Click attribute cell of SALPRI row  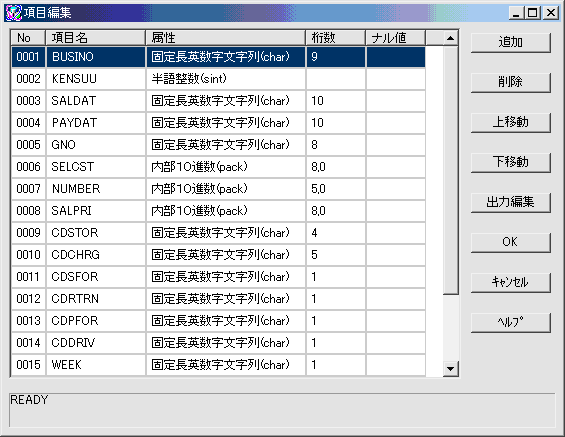click(x=226, y=211)
